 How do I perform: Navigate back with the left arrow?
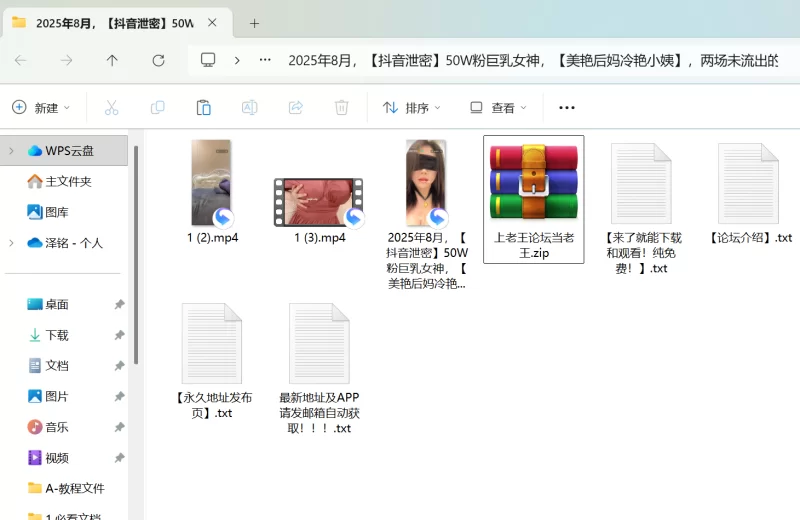[x=21, y=60]
